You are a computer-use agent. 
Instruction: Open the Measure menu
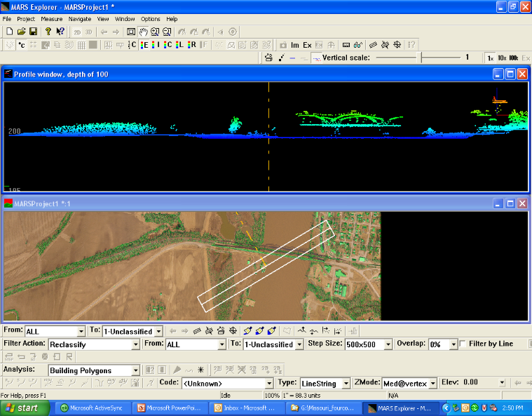pyautogui.click(x=51, y=19)
